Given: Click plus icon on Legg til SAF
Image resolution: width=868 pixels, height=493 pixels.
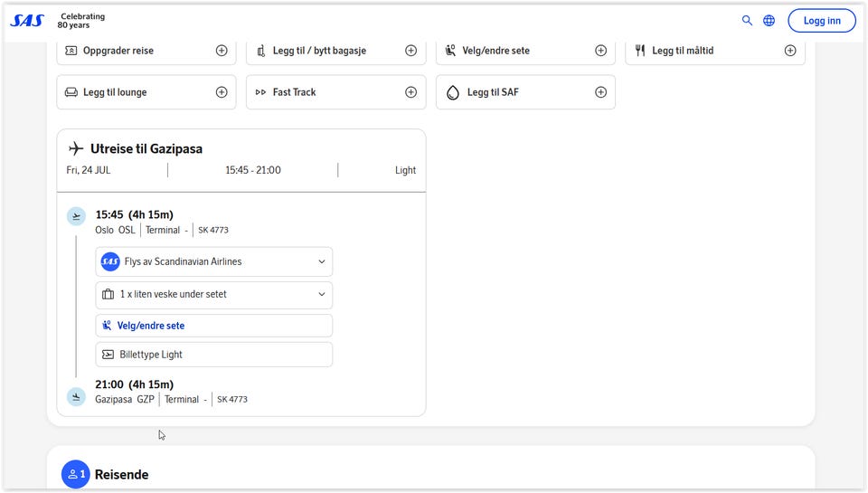Looking at the screenshot, I should pos(600,92).
